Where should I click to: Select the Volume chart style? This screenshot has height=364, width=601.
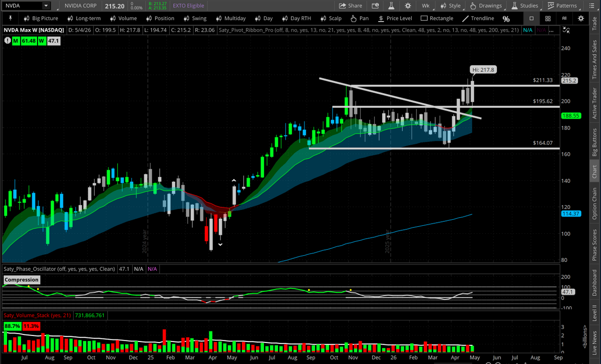(x=123, y=19)
